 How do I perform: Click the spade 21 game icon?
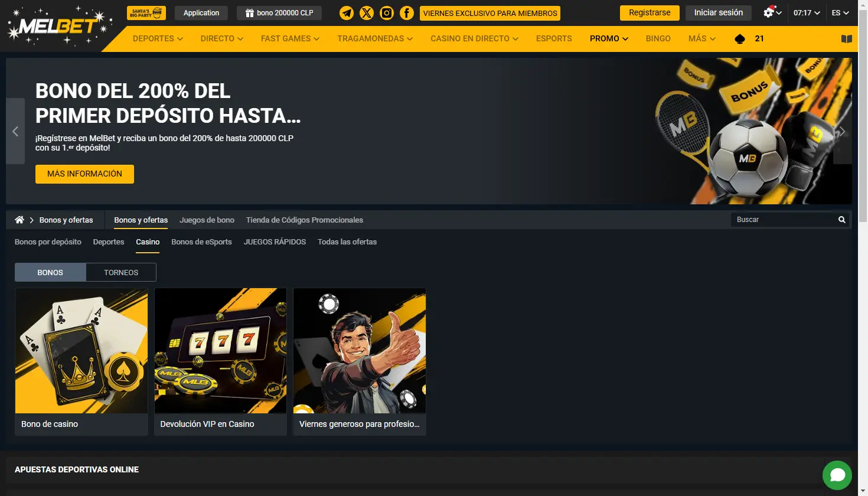click(740, 39)
